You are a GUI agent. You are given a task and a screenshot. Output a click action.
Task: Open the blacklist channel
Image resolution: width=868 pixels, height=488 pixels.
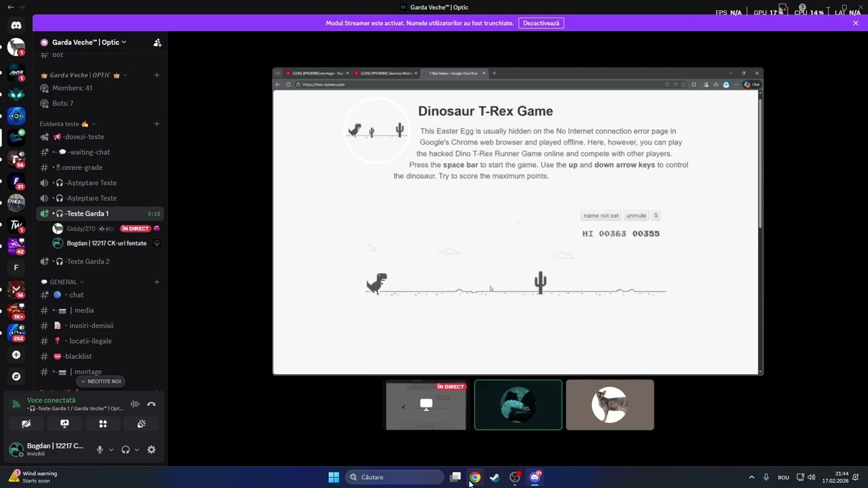tap(100, 357)
